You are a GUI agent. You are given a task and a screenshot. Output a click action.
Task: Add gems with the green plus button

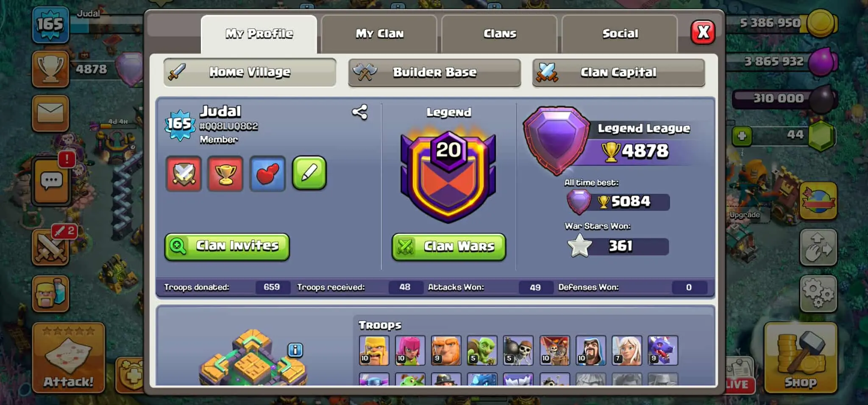pos(742,136)
